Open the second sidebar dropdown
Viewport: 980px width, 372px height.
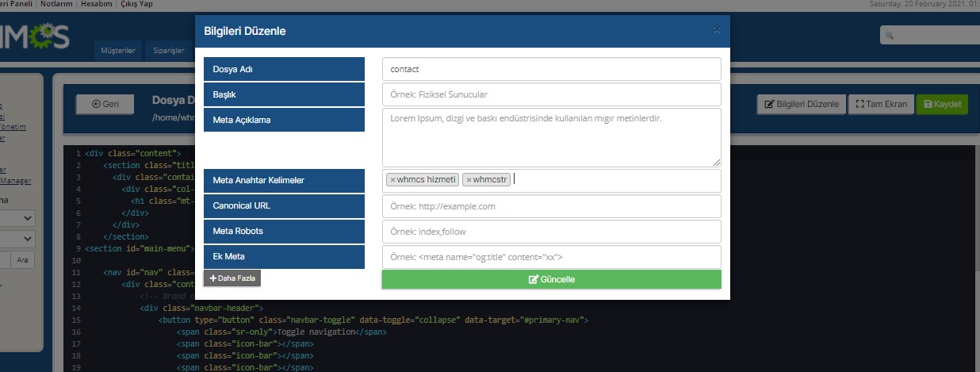coord(17,239)
